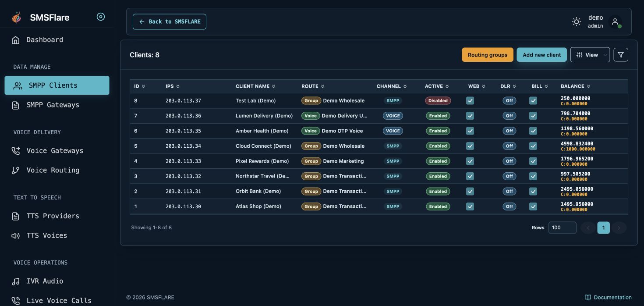
Task: Click IP 203.0.113.36 cell
Action: tap(183, 116)
